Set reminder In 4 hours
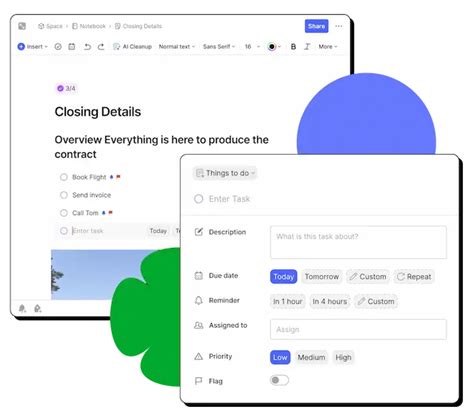Image resolution: width=474 pixels, height=418 pixels. [x=330, y=301]
